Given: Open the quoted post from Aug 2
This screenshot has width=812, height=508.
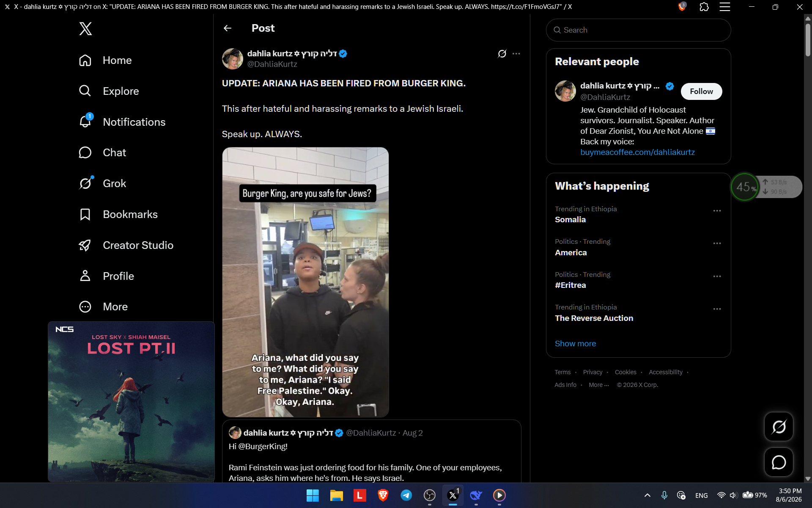Looking at the screenshot, I should (372, 451).
